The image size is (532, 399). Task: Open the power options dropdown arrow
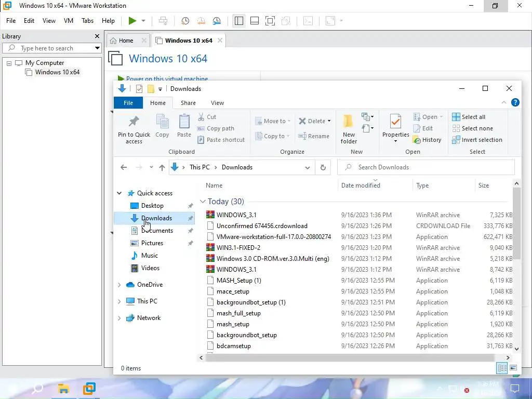click(x=143, y=21)
